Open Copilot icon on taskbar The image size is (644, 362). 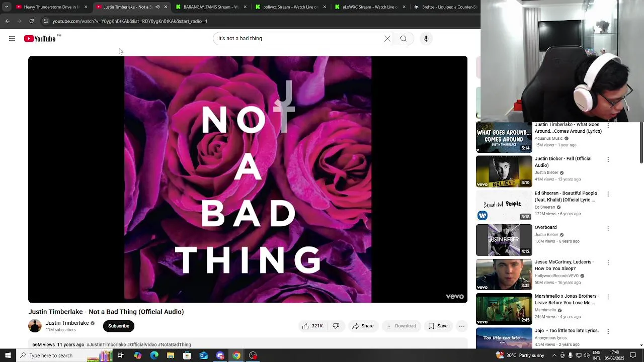coord(137,355)
